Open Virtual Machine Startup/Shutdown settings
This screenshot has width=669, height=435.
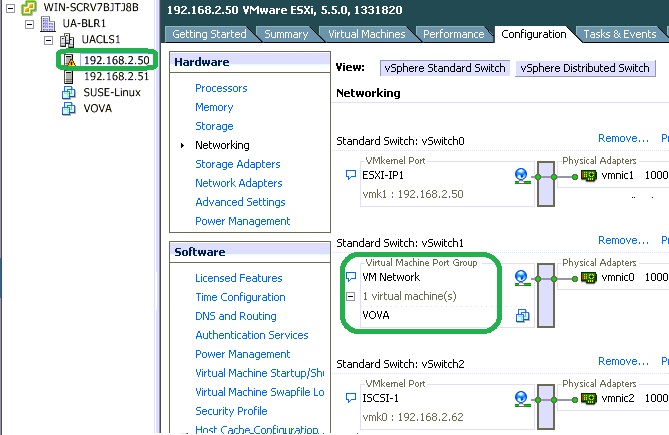coord(259,373)
